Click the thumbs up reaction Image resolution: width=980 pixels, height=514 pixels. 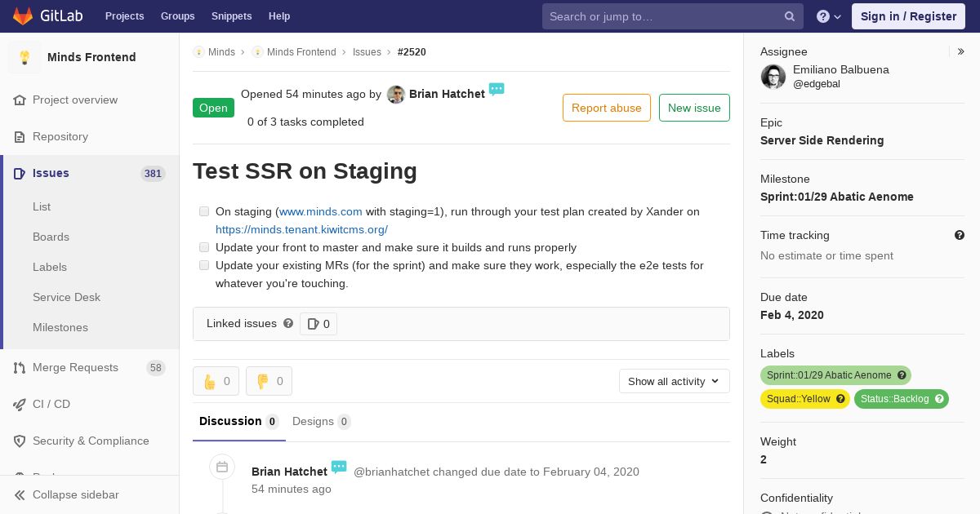tap(216, 381)
